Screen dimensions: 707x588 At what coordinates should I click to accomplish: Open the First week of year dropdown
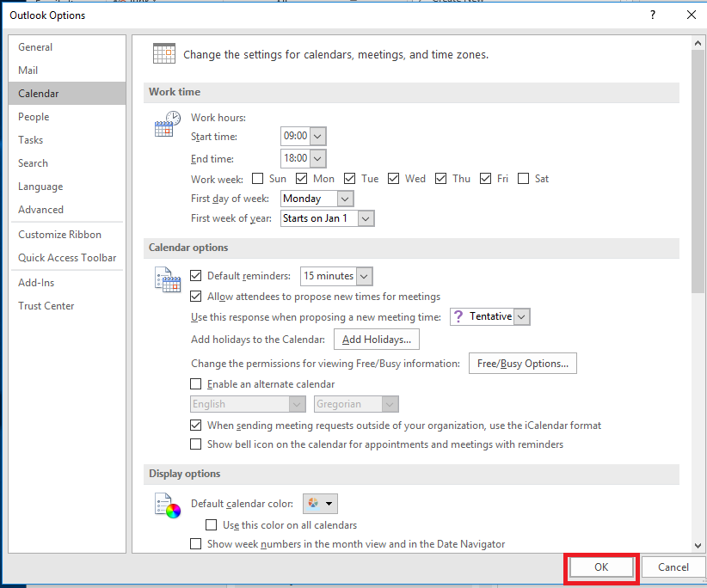point(366,218)
